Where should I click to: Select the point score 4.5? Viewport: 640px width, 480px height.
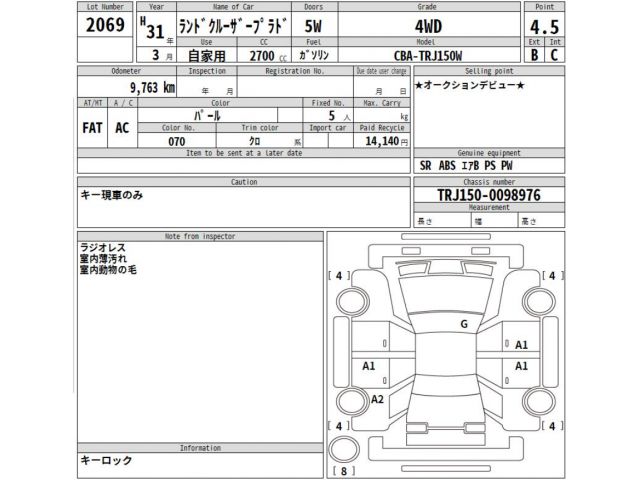544,27
